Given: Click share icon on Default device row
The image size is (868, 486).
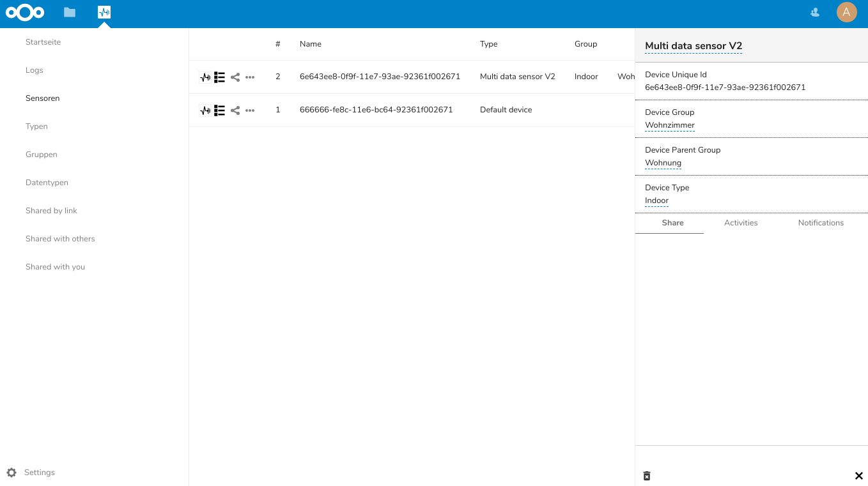Looking at the screenshot, I should [235, 110].
